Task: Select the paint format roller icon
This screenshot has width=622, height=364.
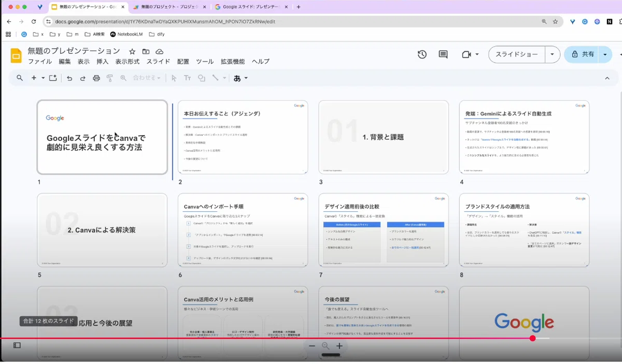Action: (110, 78)
